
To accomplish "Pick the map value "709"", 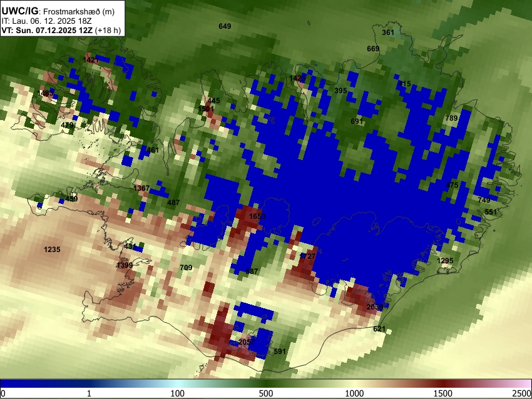I will pos(186,268).
